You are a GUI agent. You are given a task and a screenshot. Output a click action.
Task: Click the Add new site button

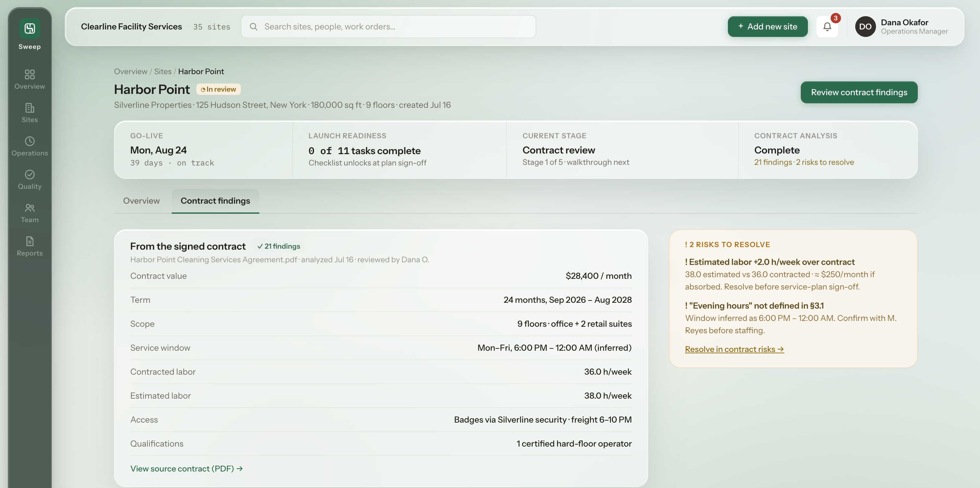pyautogui.click(x=767, y=27)
